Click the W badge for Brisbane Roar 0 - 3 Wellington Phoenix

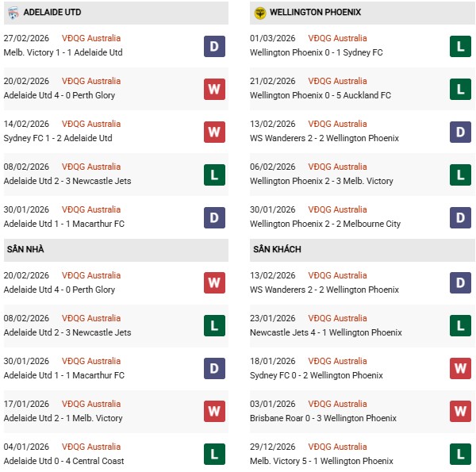461,412
